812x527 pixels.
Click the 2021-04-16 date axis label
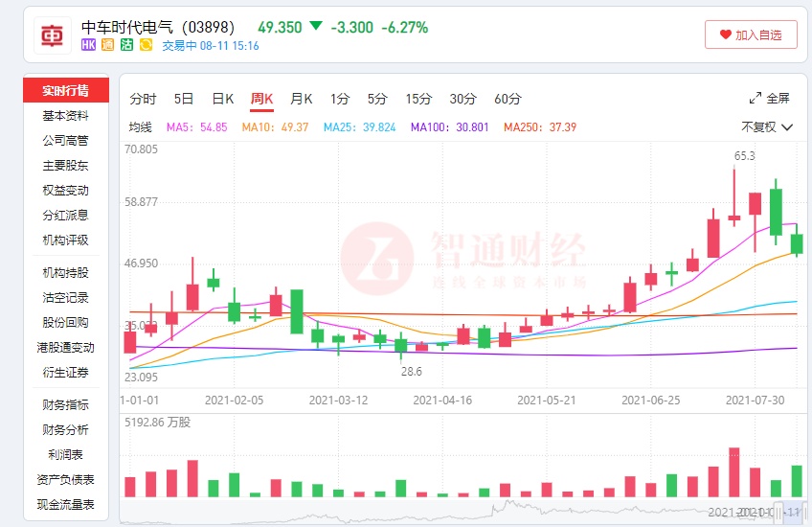(442, 401)
